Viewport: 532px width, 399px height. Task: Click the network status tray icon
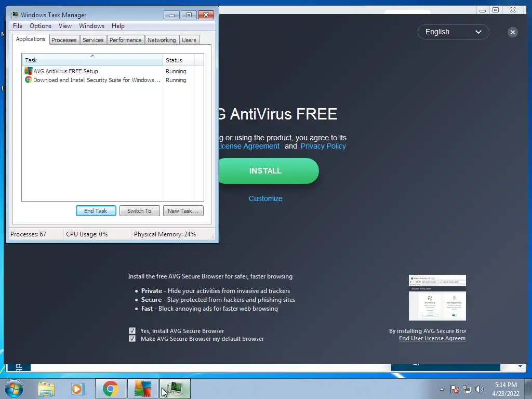(467, 389)
